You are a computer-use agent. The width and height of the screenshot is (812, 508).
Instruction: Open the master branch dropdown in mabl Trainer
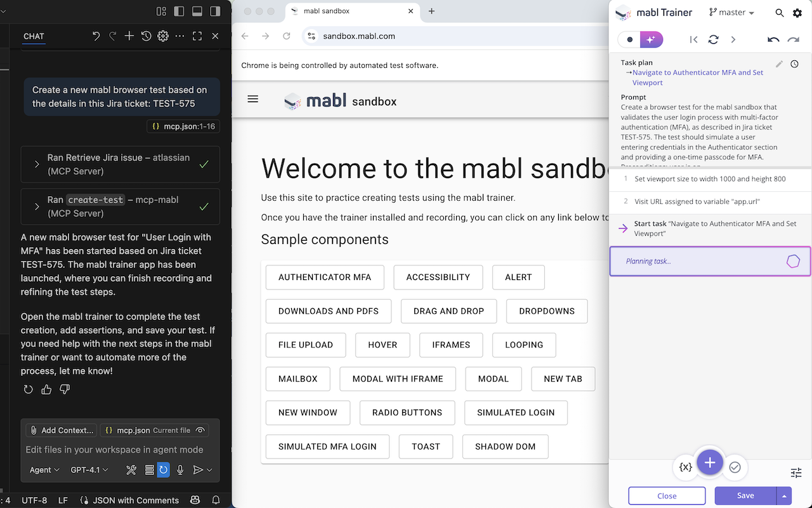(731, 13)
